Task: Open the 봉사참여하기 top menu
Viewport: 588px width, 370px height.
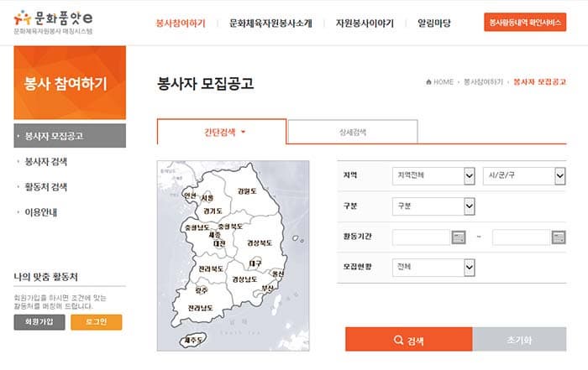Action: [181, 23]
